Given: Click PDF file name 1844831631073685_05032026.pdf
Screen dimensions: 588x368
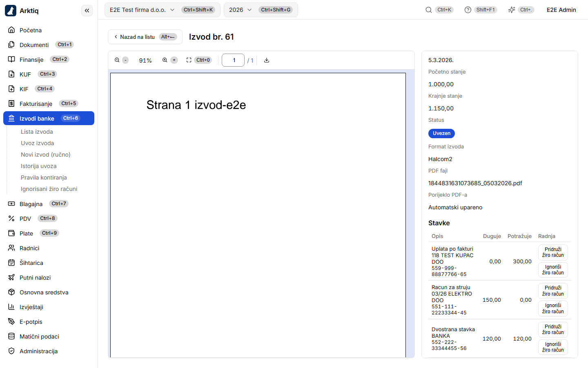Looking at the screenshot, I should pos(475,183).
